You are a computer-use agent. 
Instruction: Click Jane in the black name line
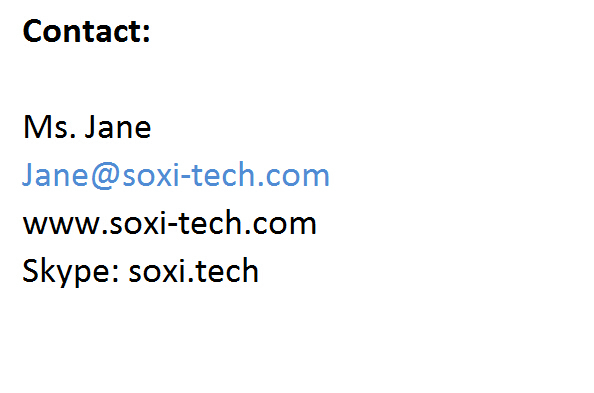[118, 127]
